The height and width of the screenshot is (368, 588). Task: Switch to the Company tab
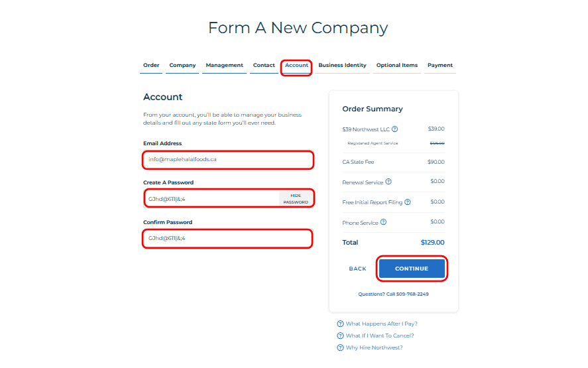[182, 65]
